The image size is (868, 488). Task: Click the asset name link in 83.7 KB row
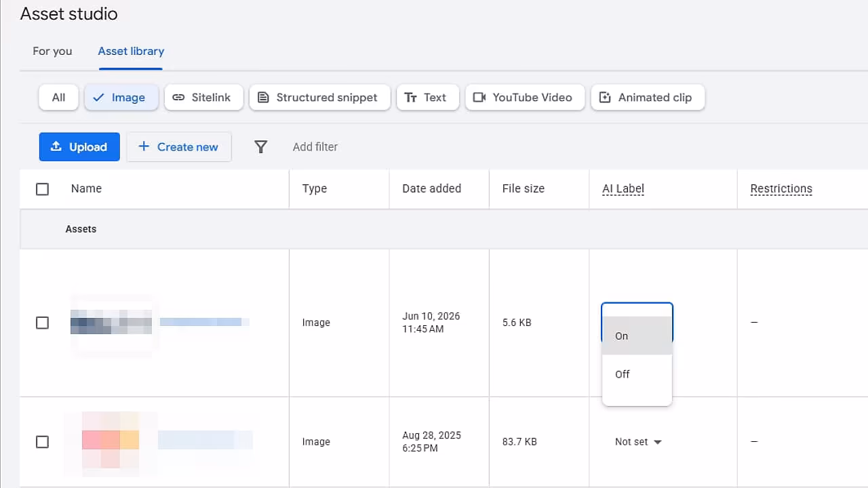click(x=205, y=441)
